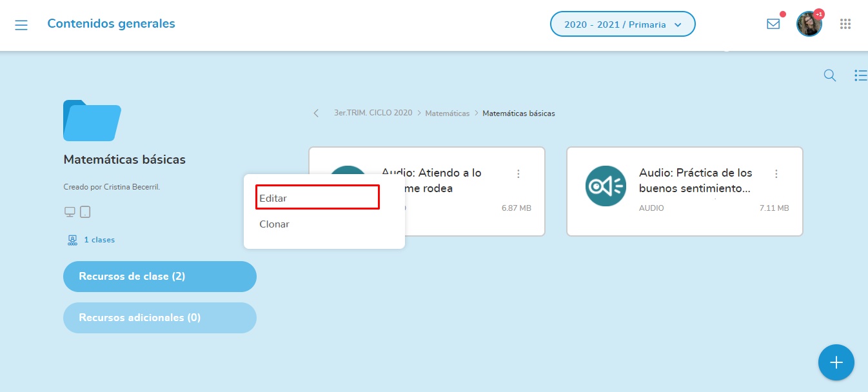The width and height of the screenshot is (868, 392).
Task: Click the user profile avatar
Action: (809, 24)
